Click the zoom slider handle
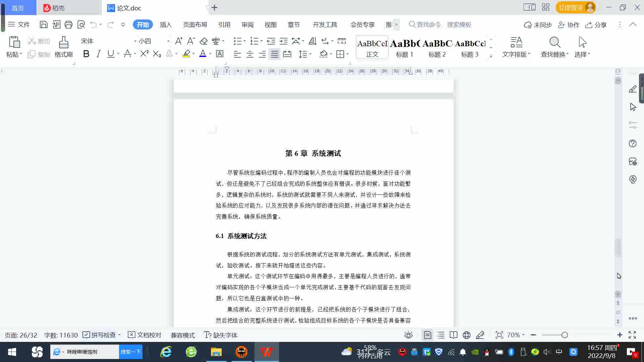The image size is (644, 362). click(565, 335)
